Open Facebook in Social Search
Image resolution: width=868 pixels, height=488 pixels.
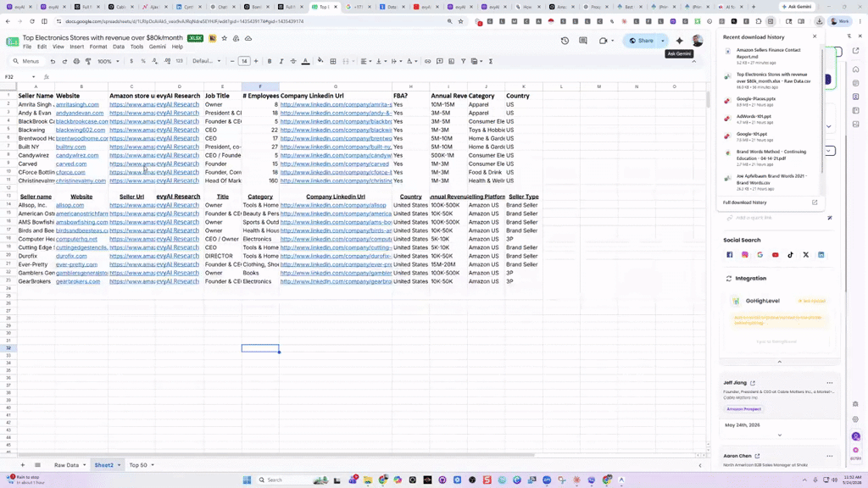(730, 255)
